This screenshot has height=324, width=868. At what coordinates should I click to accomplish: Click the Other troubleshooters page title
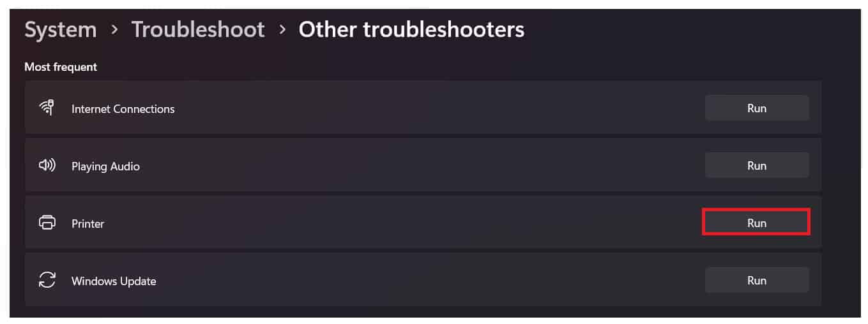411,30
